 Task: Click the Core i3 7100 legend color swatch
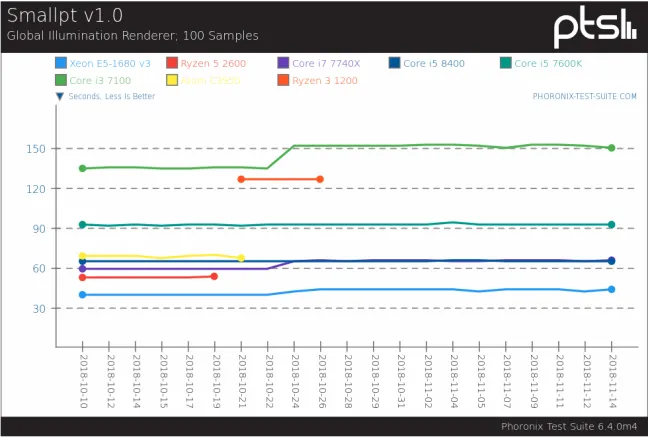[x=61, y=80]
